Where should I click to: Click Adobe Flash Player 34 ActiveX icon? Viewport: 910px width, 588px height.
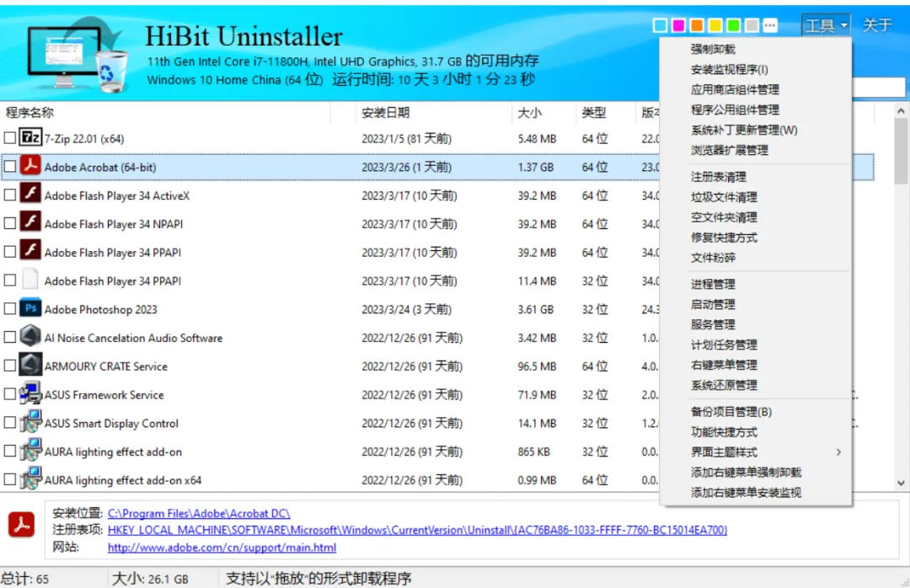[30, 195]
